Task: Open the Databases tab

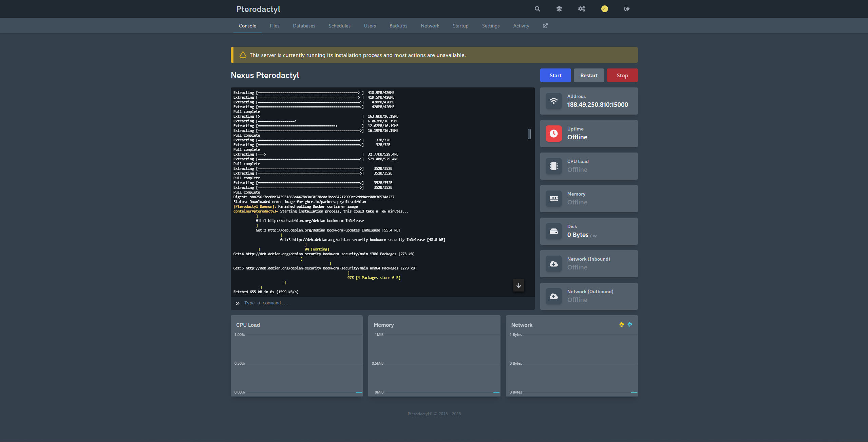Action: click(x=304, y=26)
